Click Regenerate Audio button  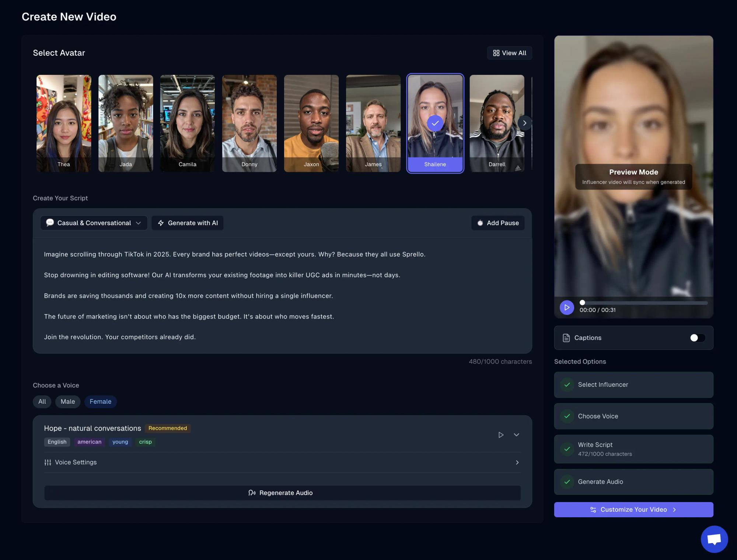coord(282,493)
